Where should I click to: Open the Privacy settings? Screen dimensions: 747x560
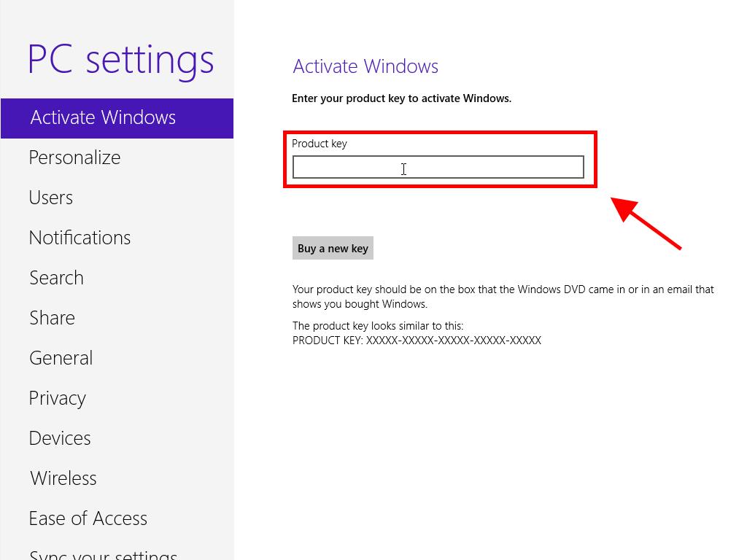point(58,398)
